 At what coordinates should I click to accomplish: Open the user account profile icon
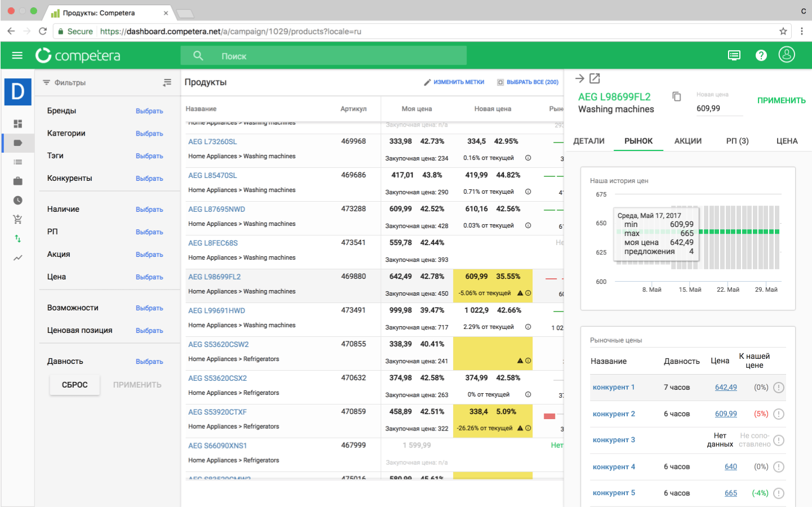point(786,55)
